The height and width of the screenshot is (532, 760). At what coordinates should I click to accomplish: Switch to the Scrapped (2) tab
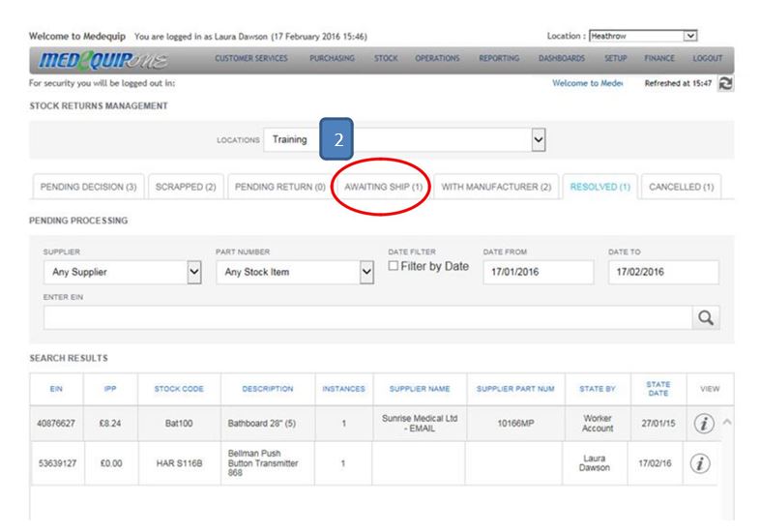coord(186,187)
